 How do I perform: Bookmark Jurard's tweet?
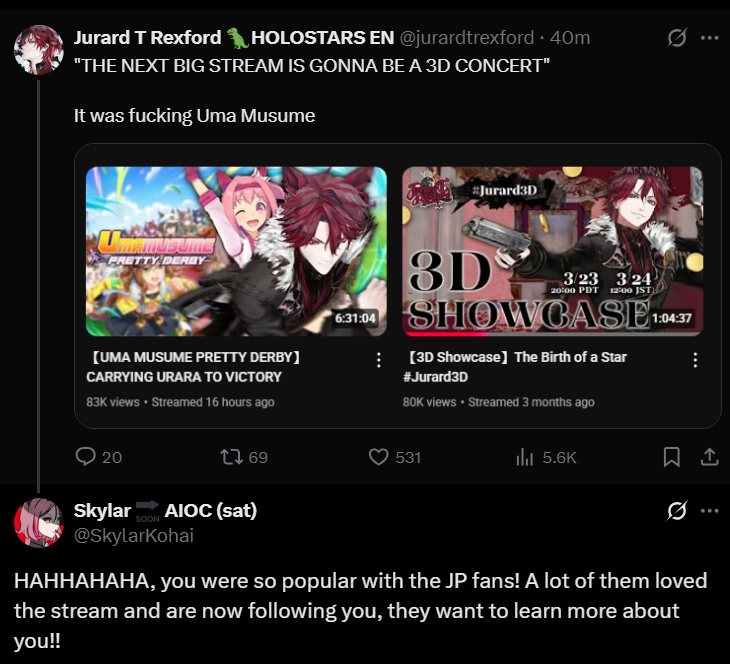pyautogui.click(x=671, y=457)
